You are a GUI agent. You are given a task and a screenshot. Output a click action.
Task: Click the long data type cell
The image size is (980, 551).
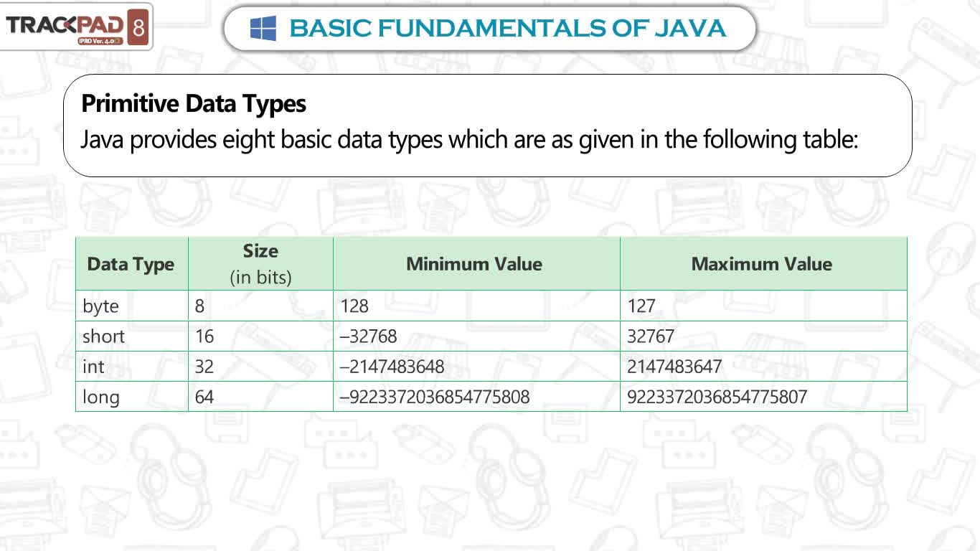131,396
